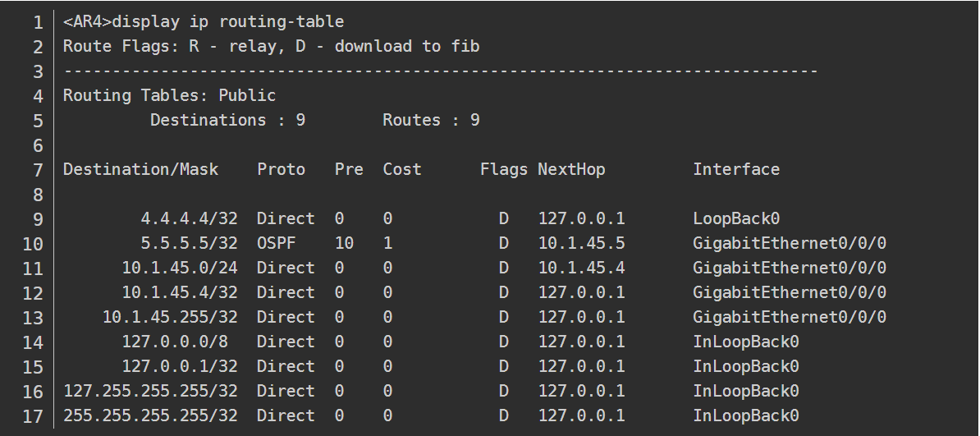Select destination 10.1.45.4/32

180,293
